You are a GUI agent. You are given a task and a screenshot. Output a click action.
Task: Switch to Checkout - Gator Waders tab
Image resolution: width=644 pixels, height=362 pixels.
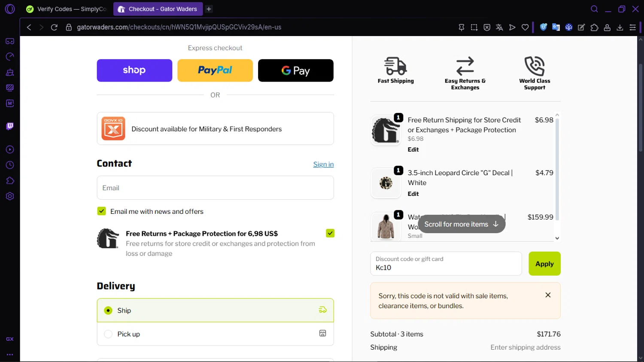pos(158,9)
